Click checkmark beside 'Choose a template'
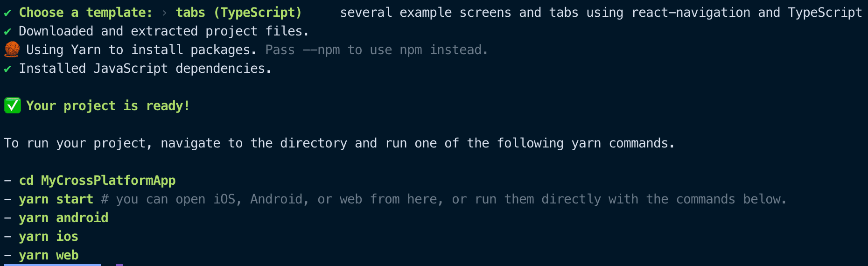868x266 pixels. click(x=7, y=13)
